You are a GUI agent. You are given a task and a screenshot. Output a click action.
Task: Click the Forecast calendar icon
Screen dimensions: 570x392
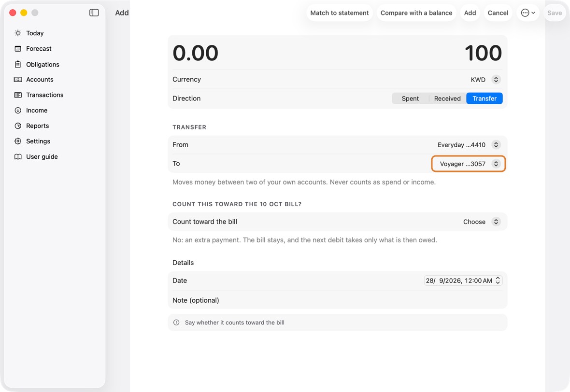(x=18, y=49)
